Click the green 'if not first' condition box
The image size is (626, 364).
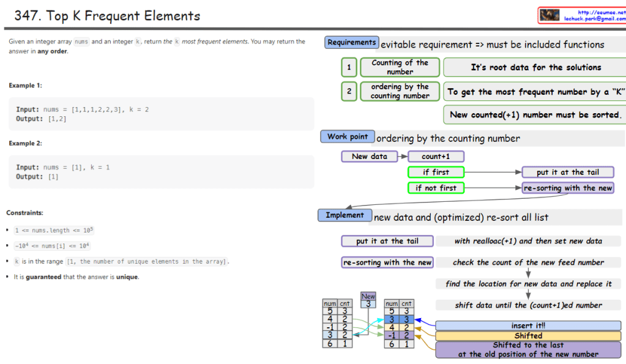tap(436, 188)
